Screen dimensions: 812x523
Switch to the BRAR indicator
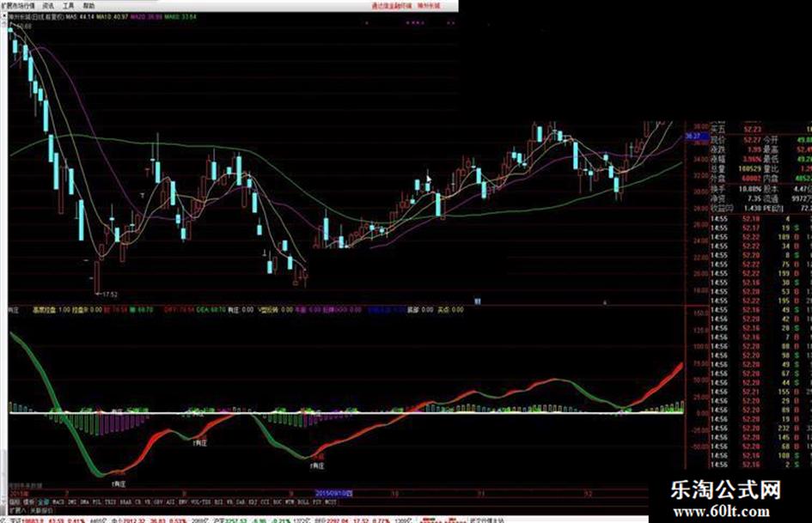125,502
